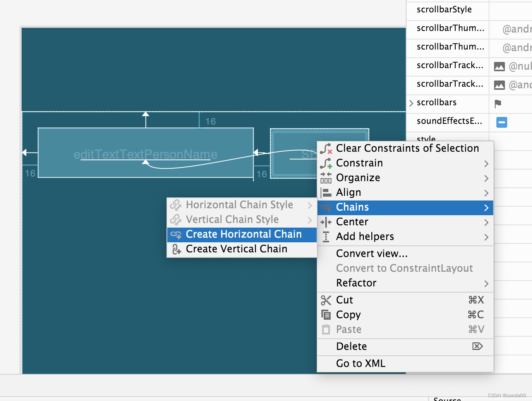Select Clear Constraints of Selection
This screenshot has height=401, width=532.
click(405, 149)
